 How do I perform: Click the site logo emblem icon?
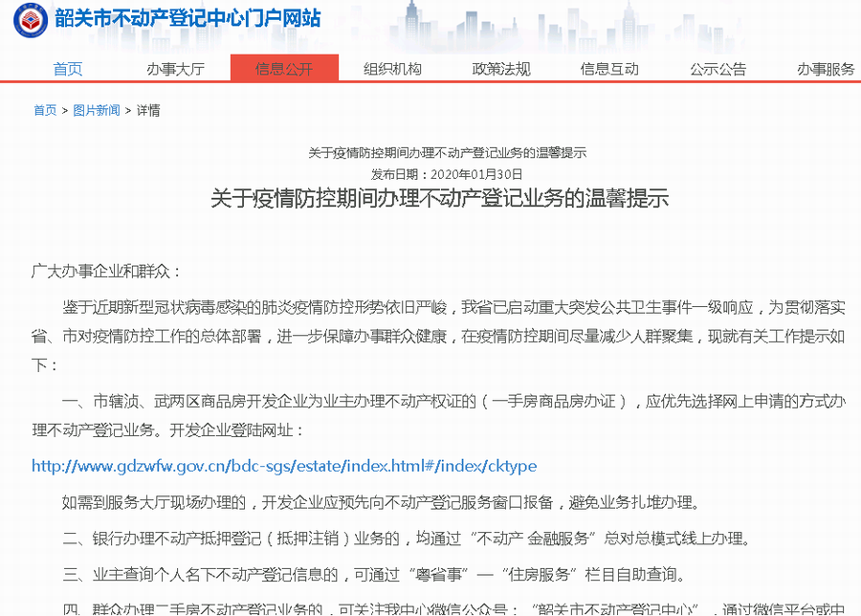click(31, 20)
